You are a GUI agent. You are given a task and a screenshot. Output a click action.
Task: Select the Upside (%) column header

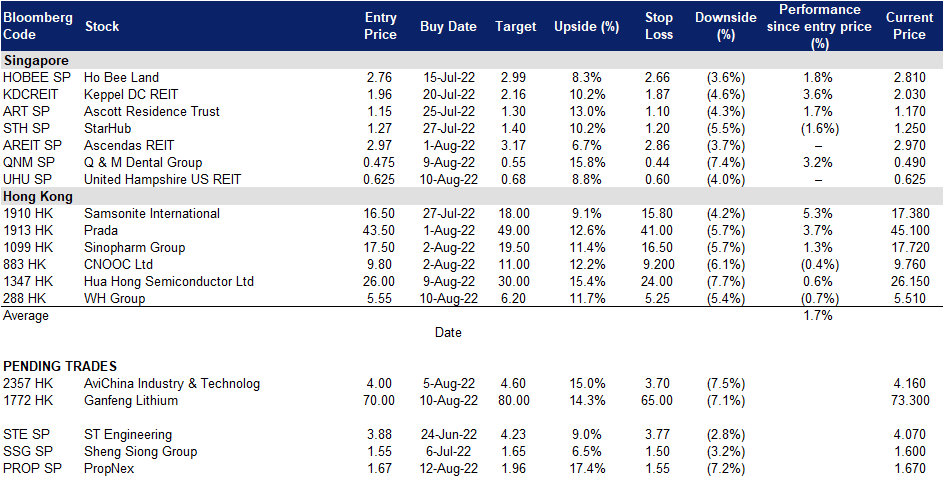pos(586,26)
